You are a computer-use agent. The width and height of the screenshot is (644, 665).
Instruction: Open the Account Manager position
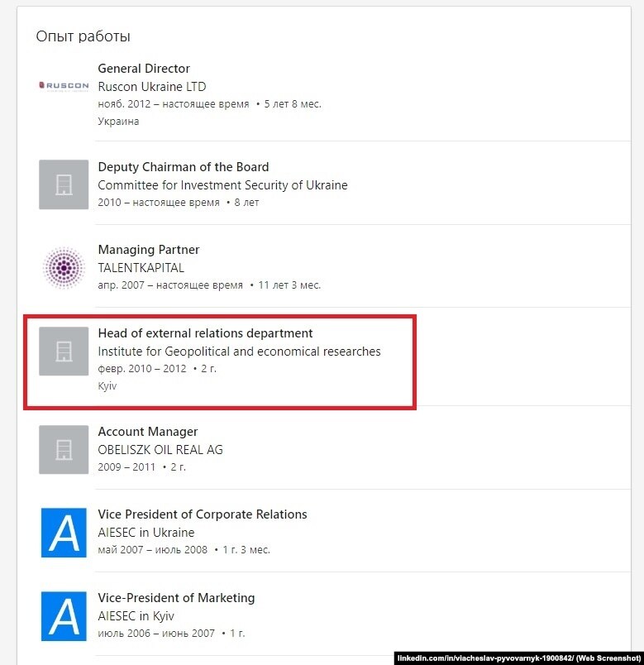(147, 431)
